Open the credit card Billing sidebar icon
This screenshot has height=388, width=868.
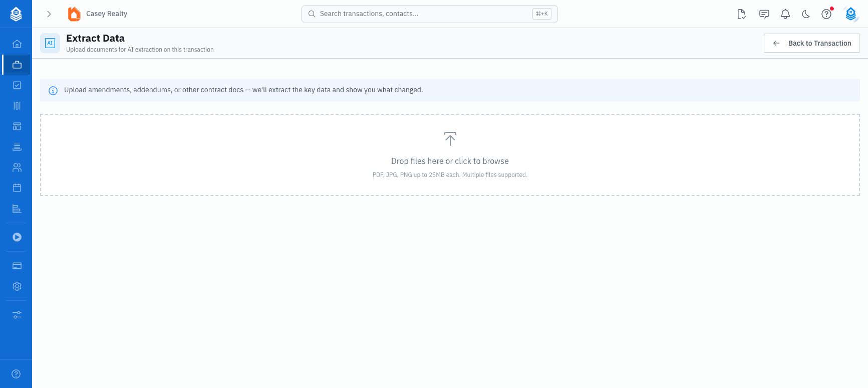pos(17,266)
